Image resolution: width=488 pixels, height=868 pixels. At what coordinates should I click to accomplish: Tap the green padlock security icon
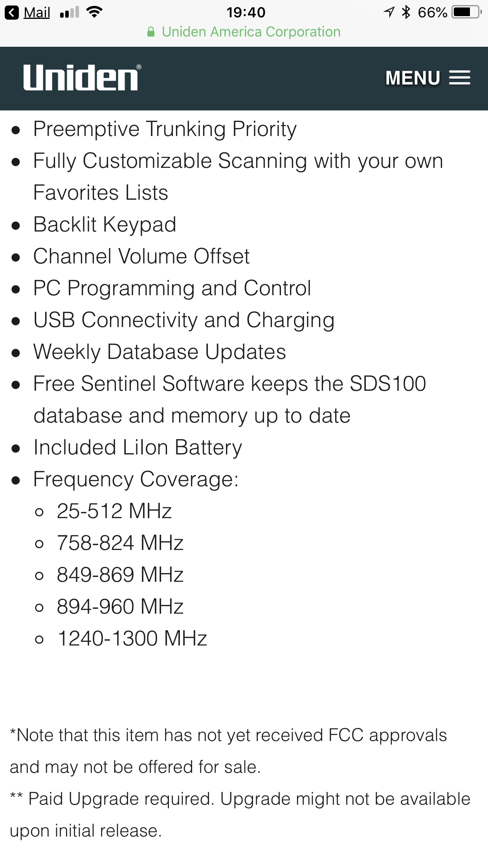click(151, 32)
